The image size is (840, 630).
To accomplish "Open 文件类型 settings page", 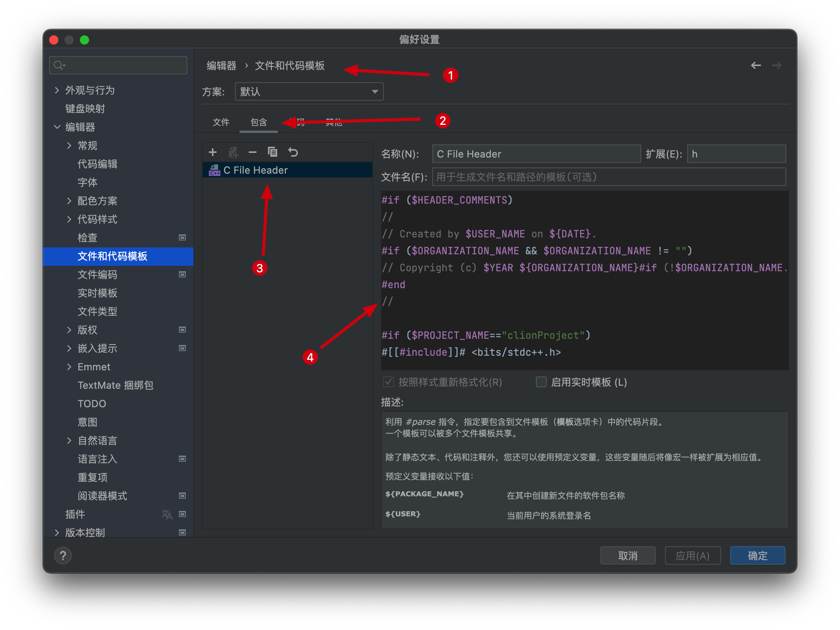I will coord(118,312).
